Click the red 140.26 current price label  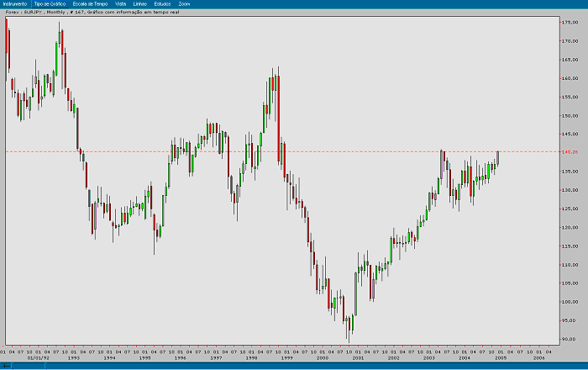click(x=570, y=152)
